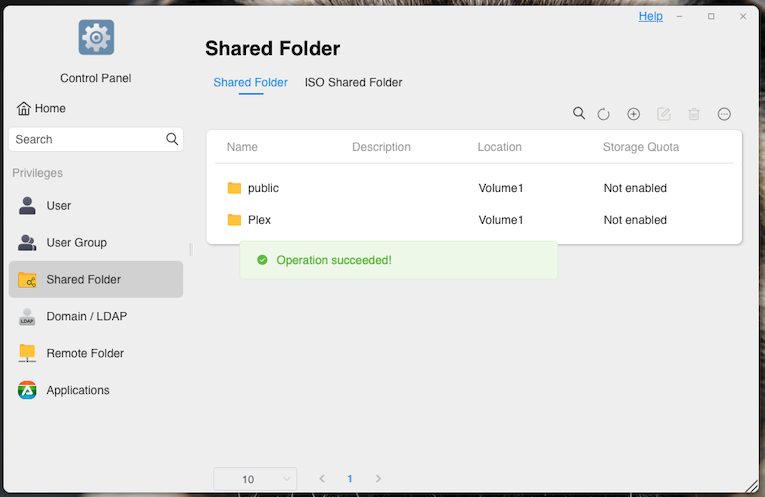Open the Help link
This screenshot has width=765, height=497.
(x=650, y=16)
